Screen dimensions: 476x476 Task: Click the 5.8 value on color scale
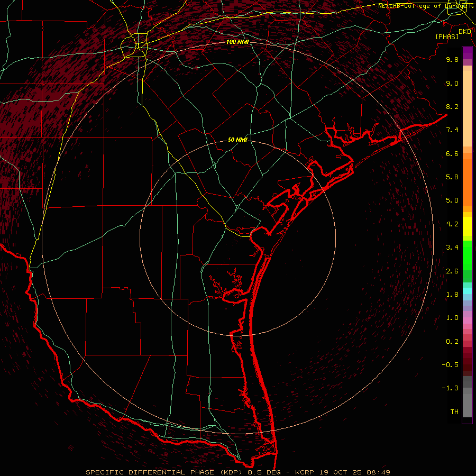[452, 177]
